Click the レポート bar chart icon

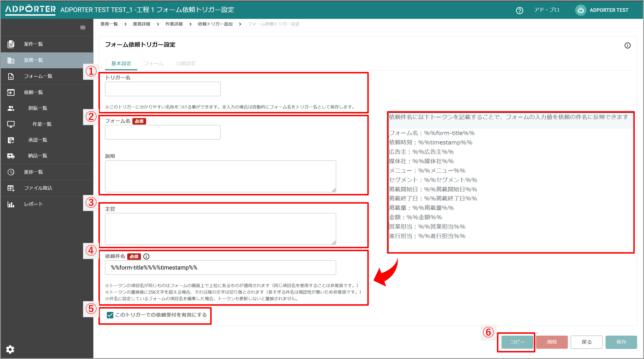(11, 204)
